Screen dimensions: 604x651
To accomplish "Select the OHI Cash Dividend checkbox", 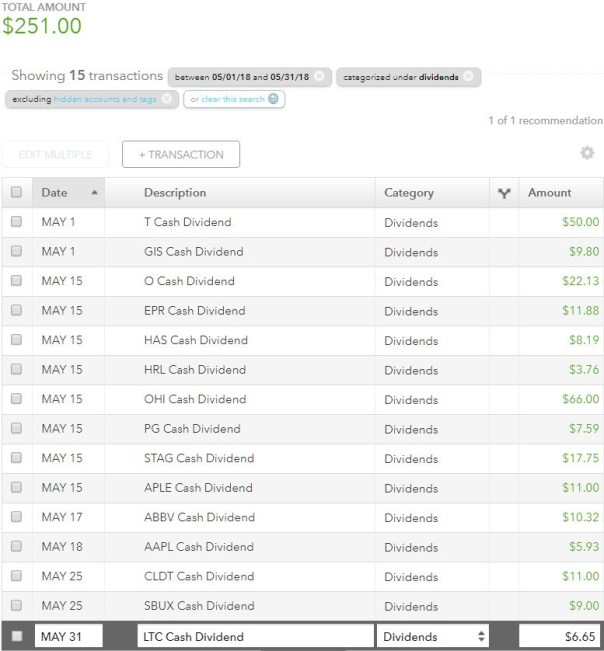I will [16, 400].
